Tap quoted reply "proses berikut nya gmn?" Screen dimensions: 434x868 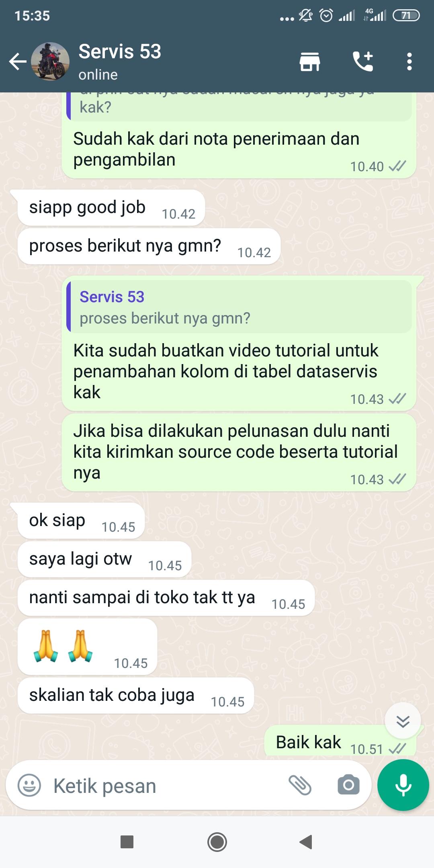click(x=239, y=307)
